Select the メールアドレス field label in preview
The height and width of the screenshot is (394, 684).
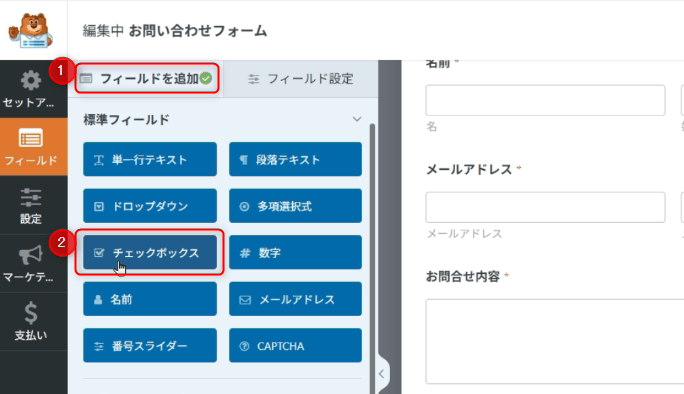pos(469,169)
